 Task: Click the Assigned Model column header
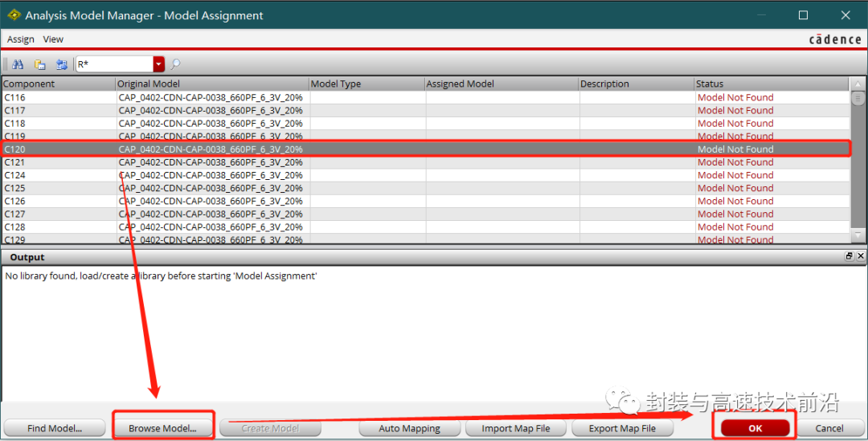point(502,84)
